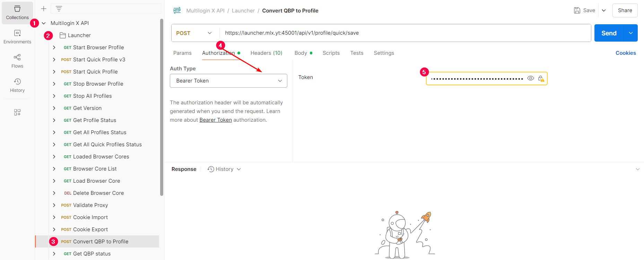Open the Environments sidebar panel

(x=17, y=37)
